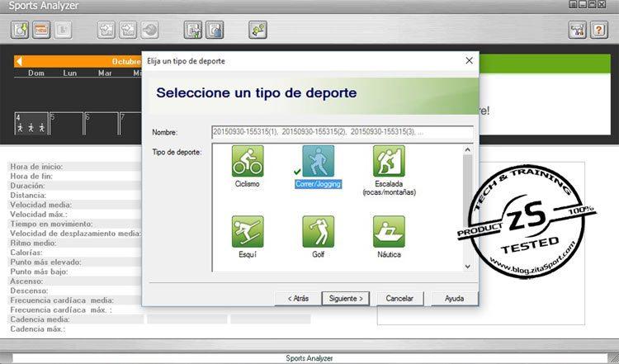Click the Ciclismo label text
Screen dimensions: 619x364
click(x=247, y=184)
